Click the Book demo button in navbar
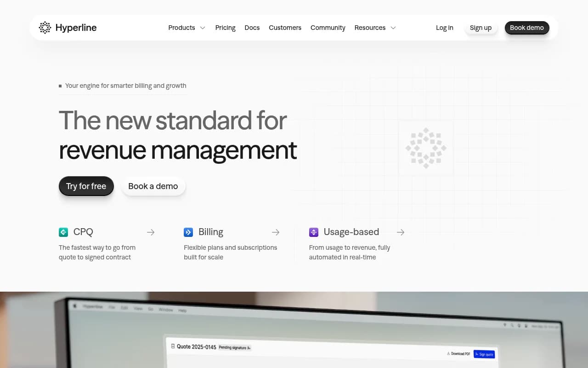Viewport: 588px width, 368px height. point(527,28)
